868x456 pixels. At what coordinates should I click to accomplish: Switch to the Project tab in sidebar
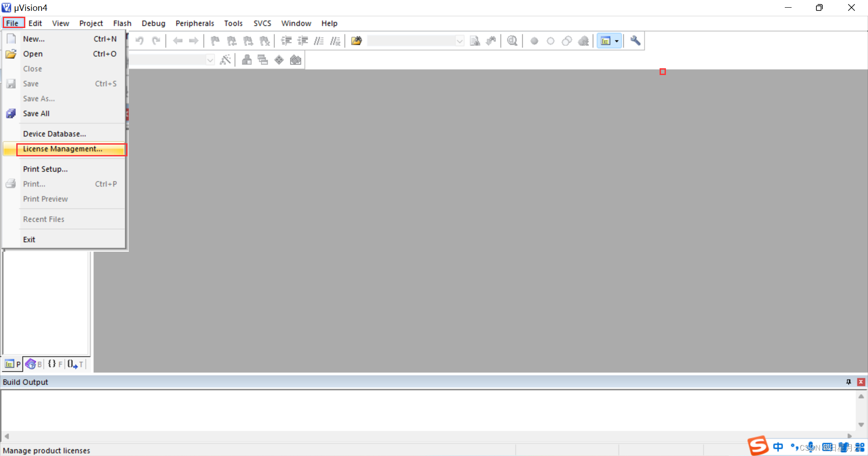click(13, 364)
